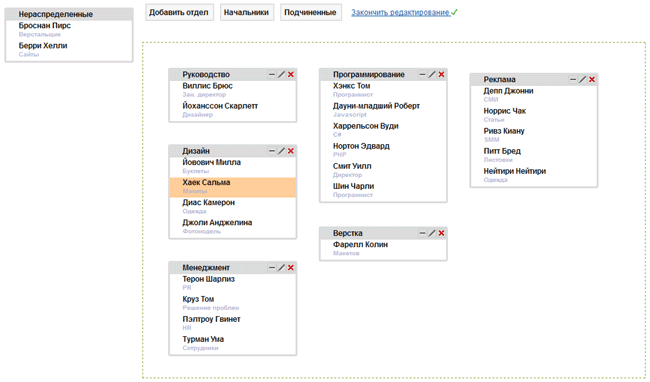The height and width of the screenshot is (382, 650).
Task: Click the Нераспределенные panel header
Action: click(x=69, y=14)
